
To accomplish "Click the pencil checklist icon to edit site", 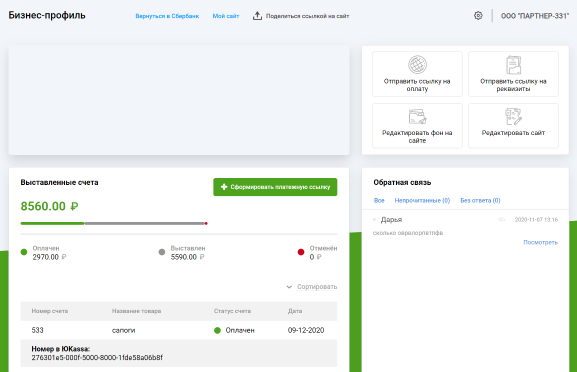I will click(x=513, y=116).
